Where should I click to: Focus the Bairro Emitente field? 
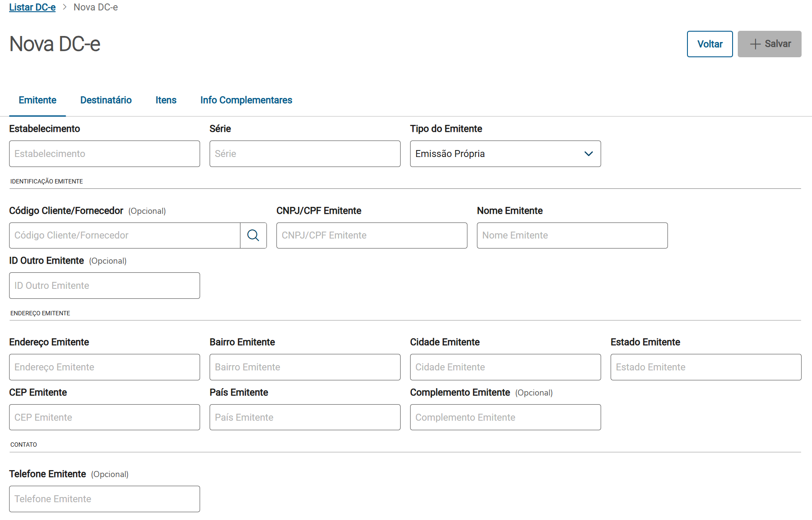pyautogui.click(x=305, y=367)
